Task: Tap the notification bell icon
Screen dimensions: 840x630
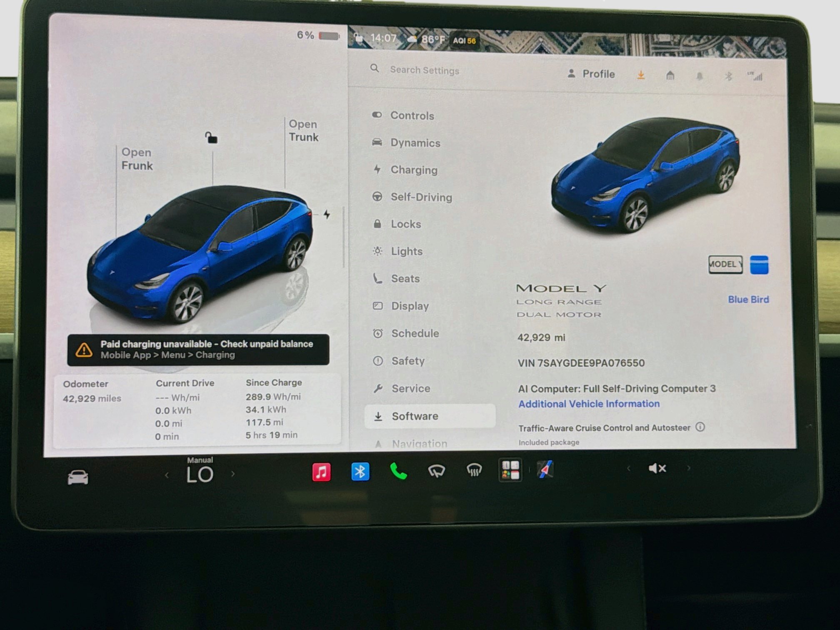Action: click(x=700, y=76)
